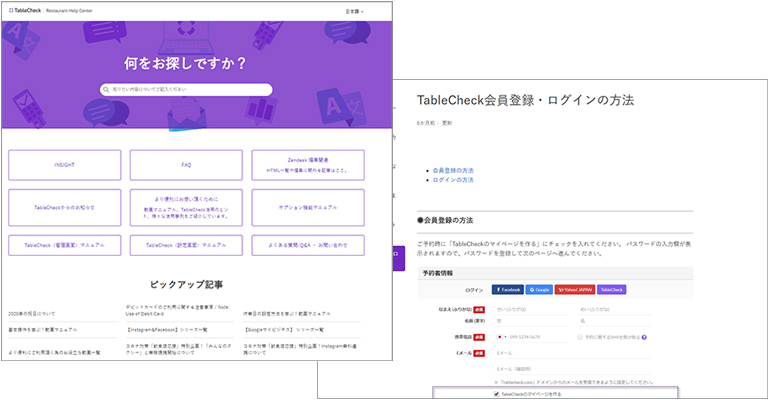This screenshot has height=400, width=770.
Task: Click the help question mark icon beside SMS
Action: point(644,337)
